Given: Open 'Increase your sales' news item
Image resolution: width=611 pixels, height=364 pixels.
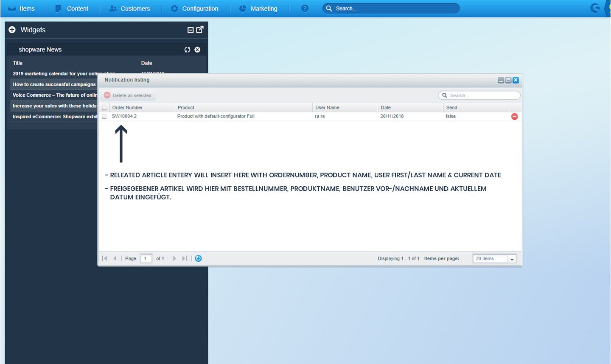Looking at the screenshot, I should tap(55, 106).
